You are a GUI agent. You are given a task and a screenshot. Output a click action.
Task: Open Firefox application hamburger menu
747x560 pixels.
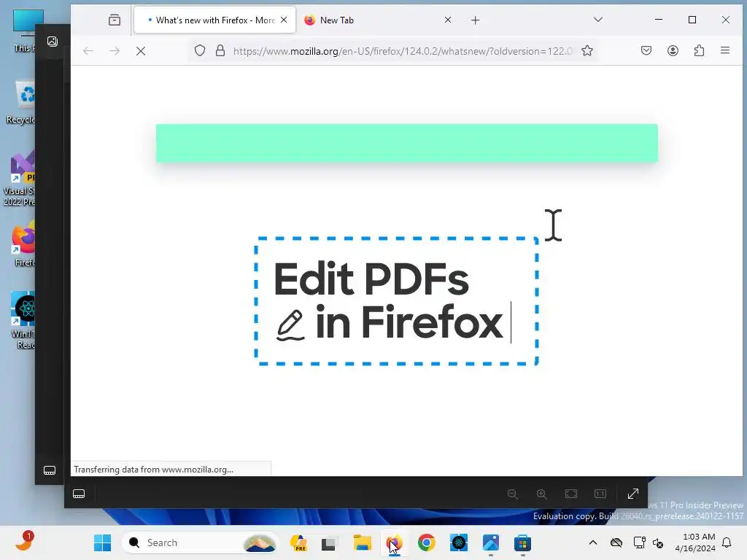725,50
